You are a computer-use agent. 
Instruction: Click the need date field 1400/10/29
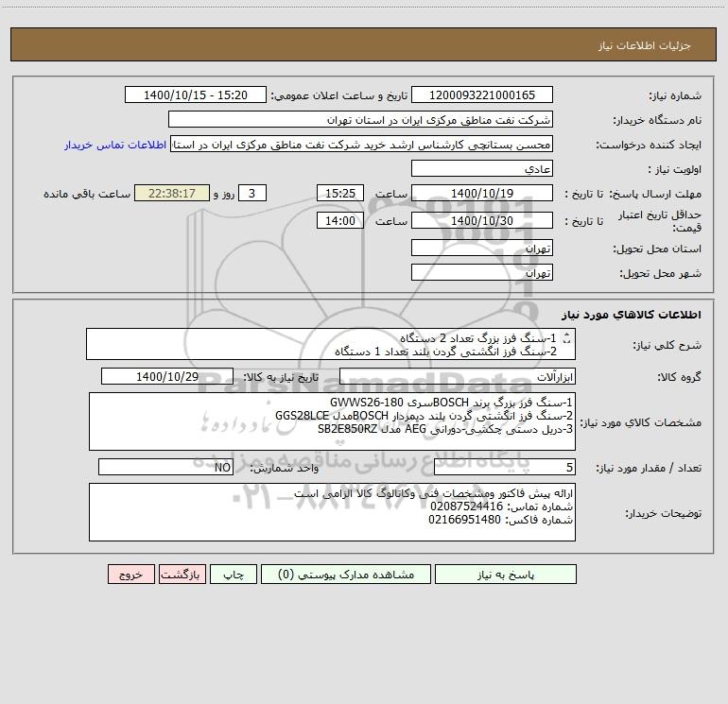coord(167,376)
